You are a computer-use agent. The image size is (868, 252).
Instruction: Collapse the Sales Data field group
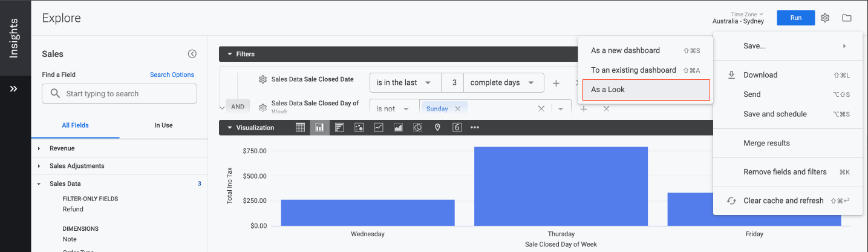click(39, 184)
